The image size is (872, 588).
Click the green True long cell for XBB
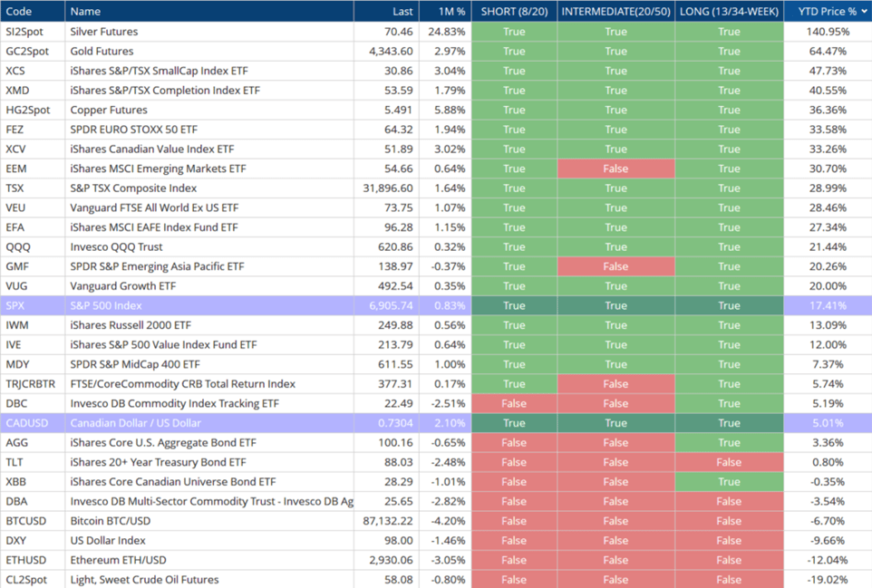click(729, 482)
